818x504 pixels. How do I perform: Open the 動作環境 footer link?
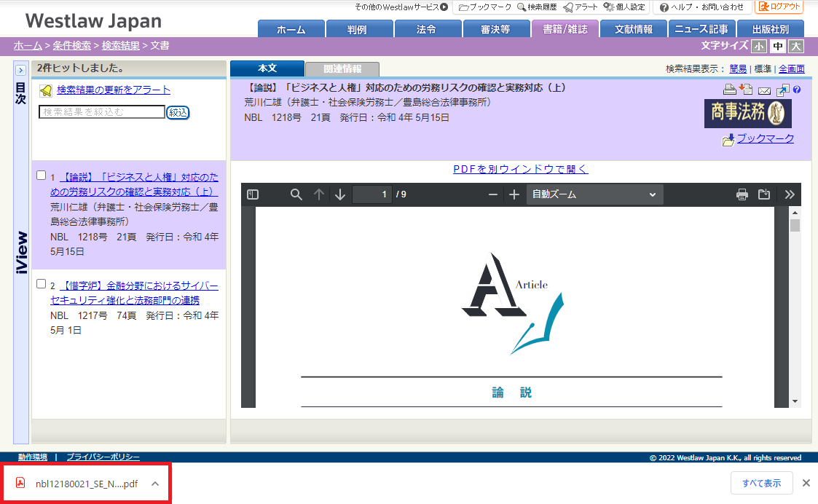point(32,457)
